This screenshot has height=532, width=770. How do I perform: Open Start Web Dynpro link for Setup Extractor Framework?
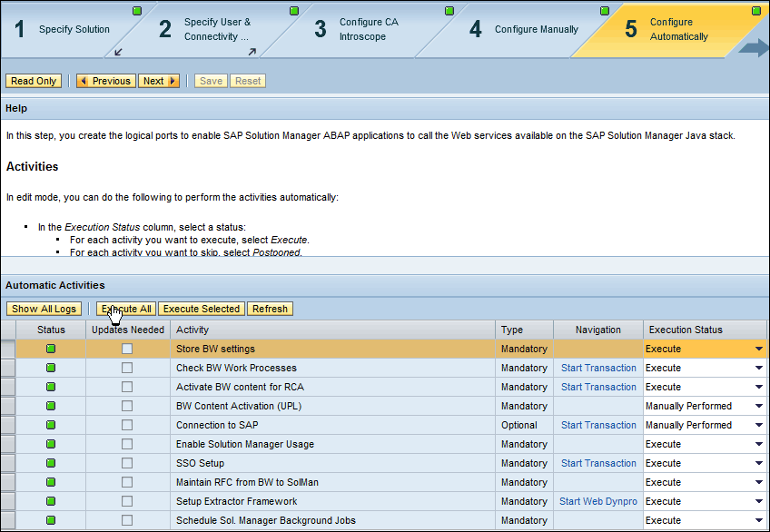pyautogui.click(x=597, y=501)
